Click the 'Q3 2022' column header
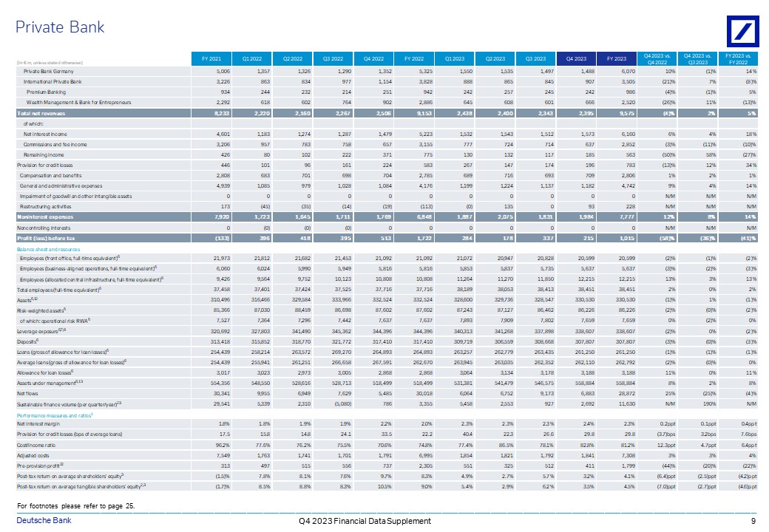This screenshot has height=532, width=769. pyautogui.click(x=333, y=59)
